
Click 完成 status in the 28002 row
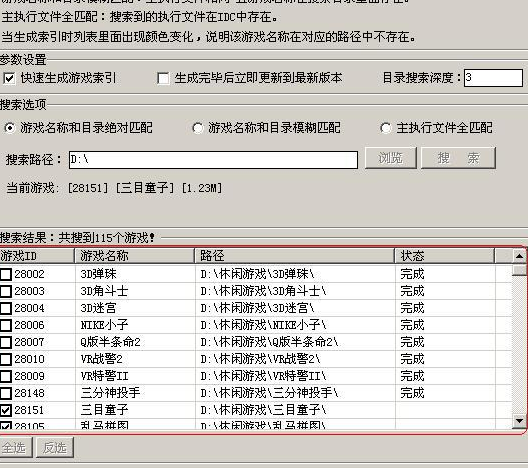(x=412, y=274)
